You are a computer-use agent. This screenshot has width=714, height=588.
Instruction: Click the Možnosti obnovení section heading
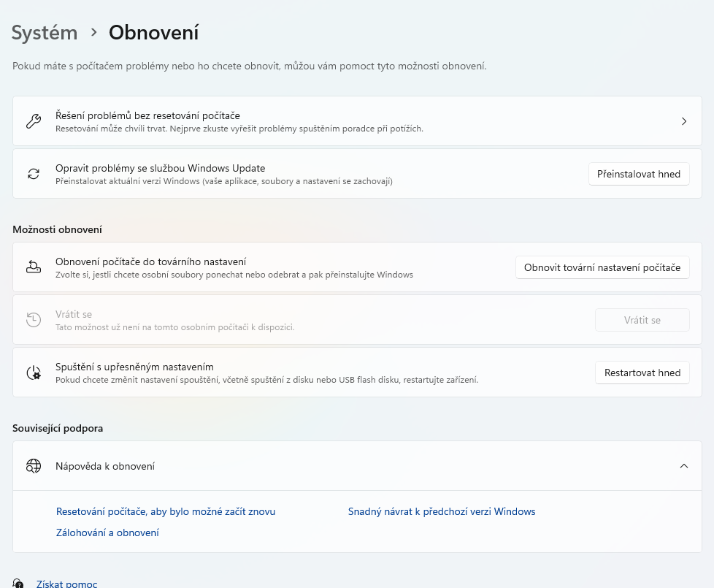coord(58,229)
